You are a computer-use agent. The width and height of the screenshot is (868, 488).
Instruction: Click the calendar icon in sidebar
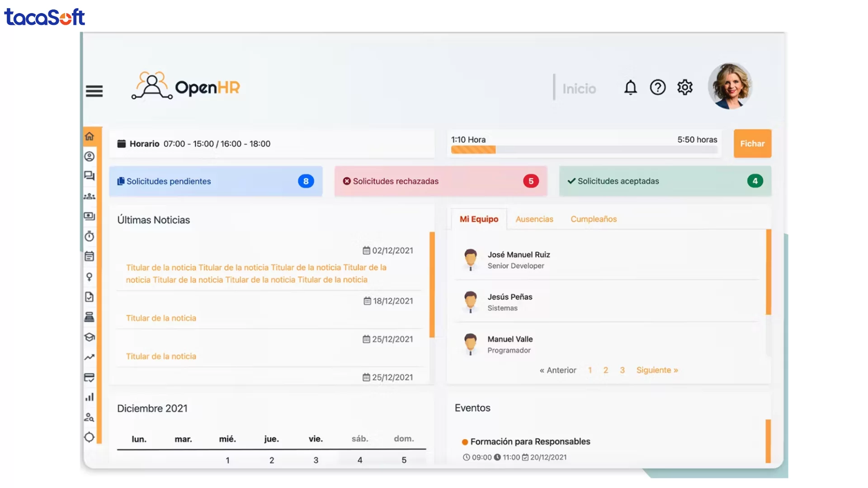pos(90,257)
